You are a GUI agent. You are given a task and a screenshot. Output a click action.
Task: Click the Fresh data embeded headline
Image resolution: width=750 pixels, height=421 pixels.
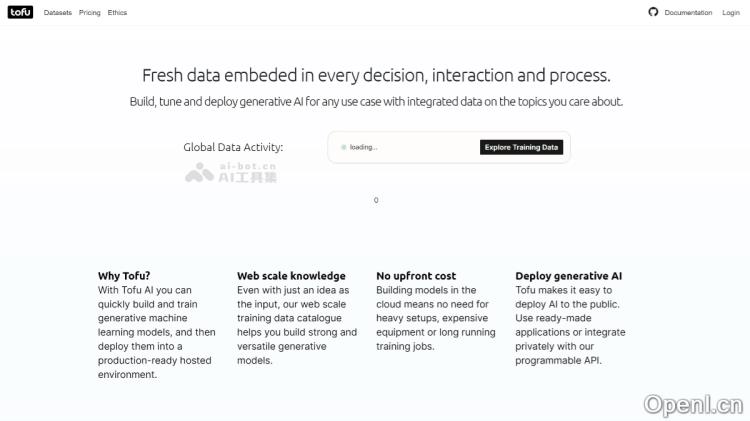pyautogui.click(x=376, y=75)
